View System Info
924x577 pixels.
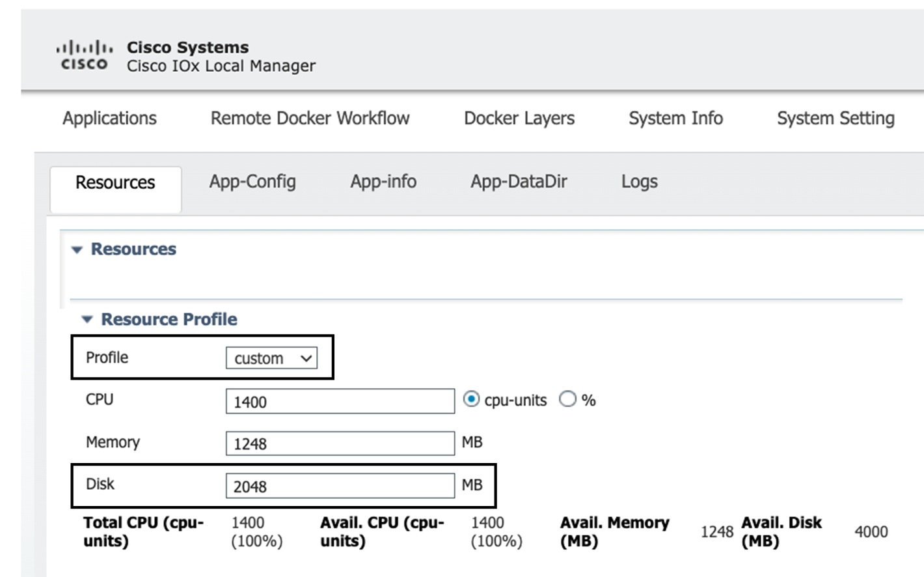[x=675, y=118]
